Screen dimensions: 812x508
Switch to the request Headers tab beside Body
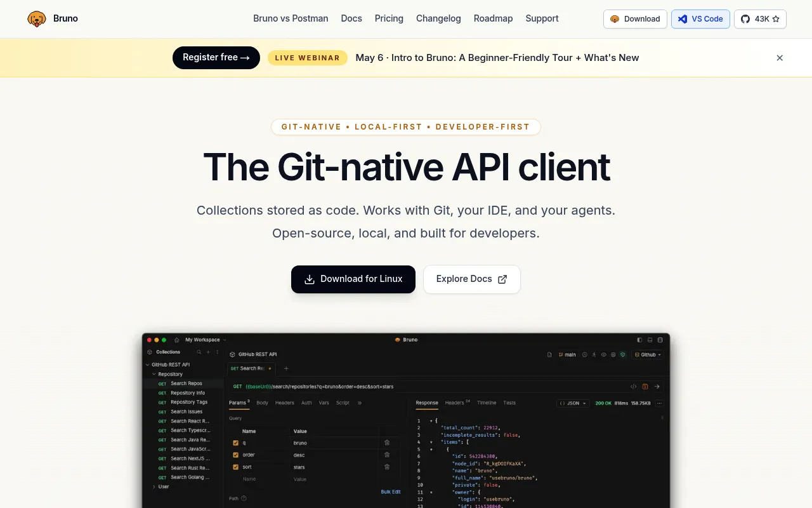coord(285,403)
